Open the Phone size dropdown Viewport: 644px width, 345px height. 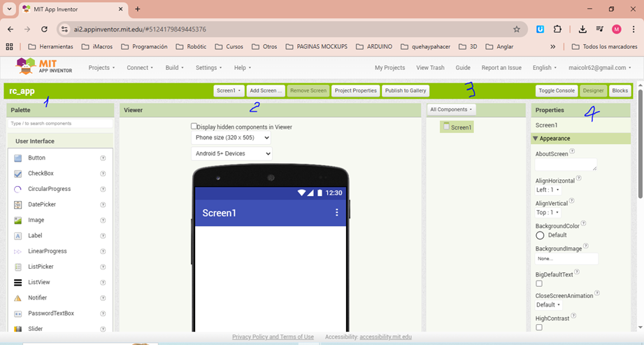click(231, 138)
